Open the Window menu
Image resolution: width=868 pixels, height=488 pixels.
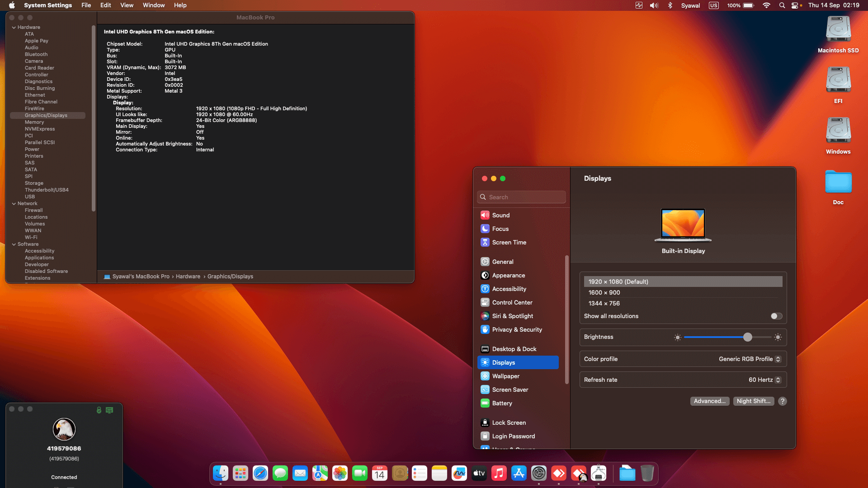pyautogui.click(x=154, y=5)
